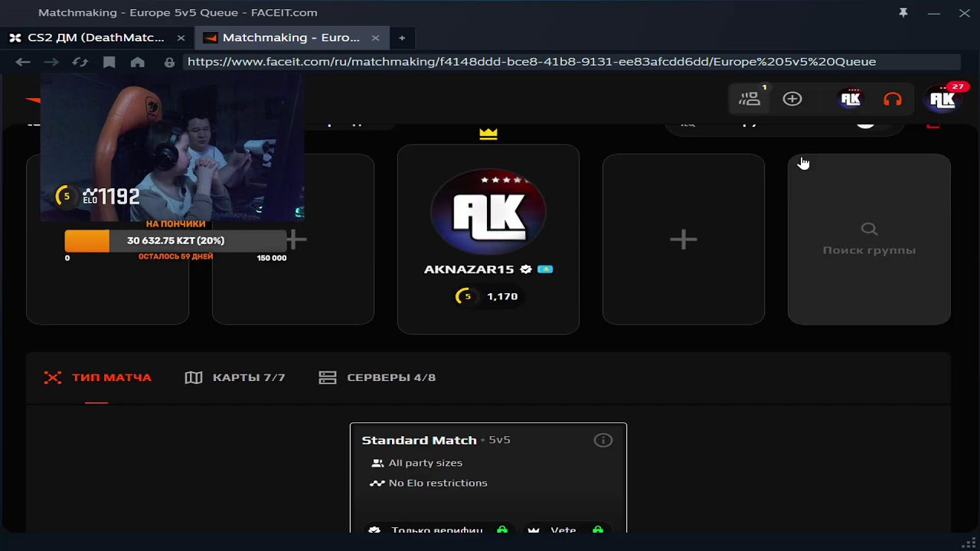The width and height of the screenshot is (980, 551).
Task: Go to the browser home icon
Action: [x=138, y=62]
